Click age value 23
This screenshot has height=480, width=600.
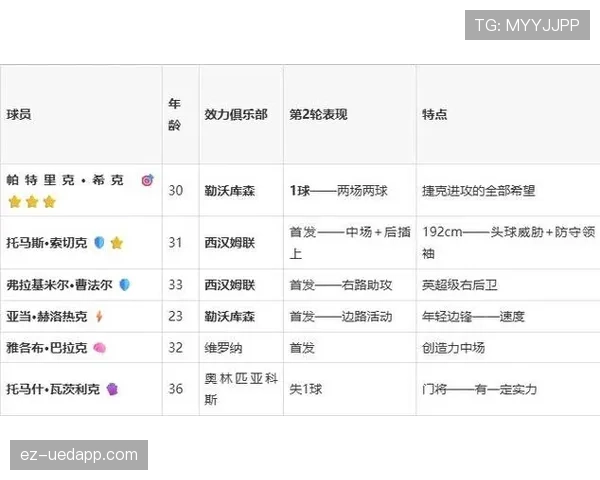(176, 317)
